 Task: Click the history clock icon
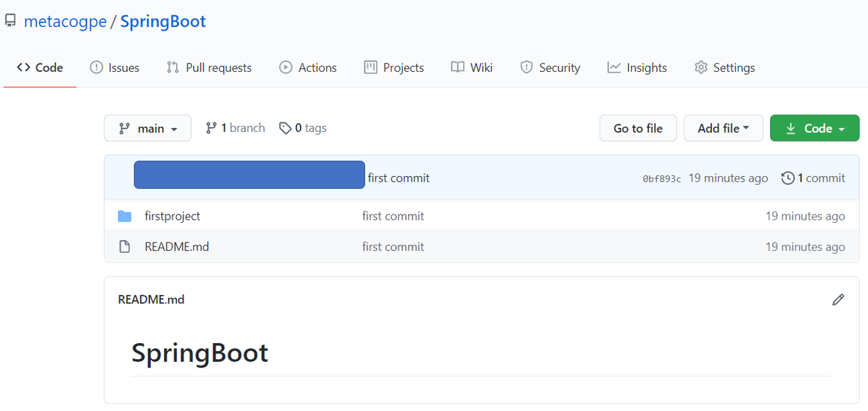pos(788,178)
